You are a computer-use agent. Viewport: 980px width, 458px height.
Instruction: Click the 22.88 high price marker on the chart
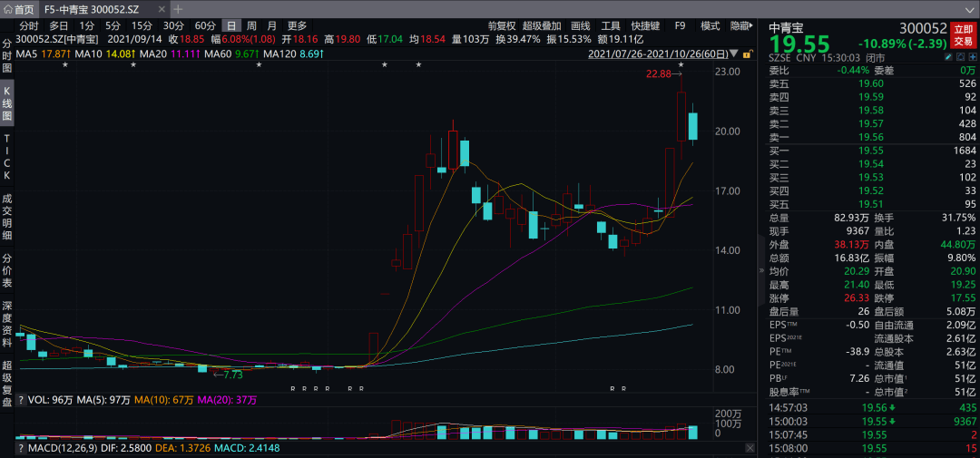[x=660, y=74]
